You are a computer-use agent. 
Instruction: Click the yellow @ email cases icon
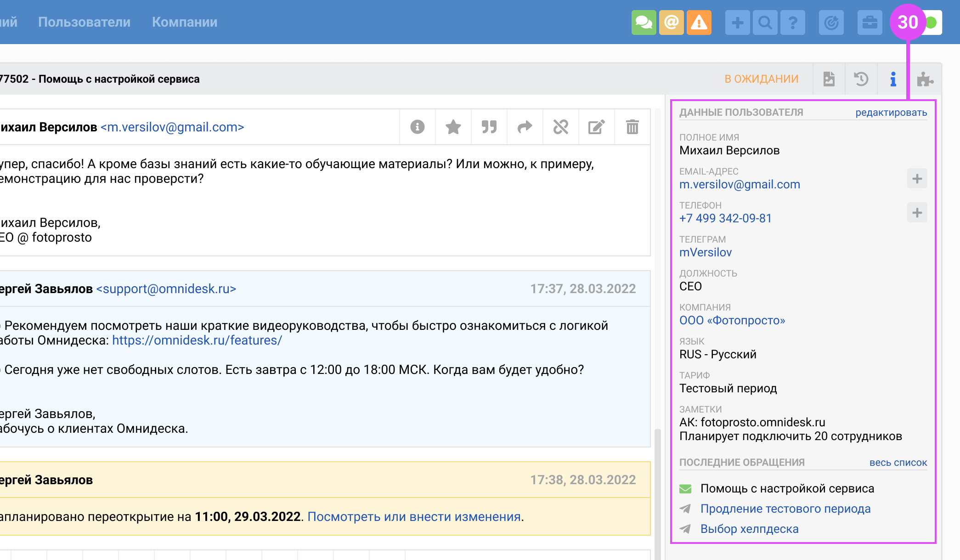click(x=671, y=23)
